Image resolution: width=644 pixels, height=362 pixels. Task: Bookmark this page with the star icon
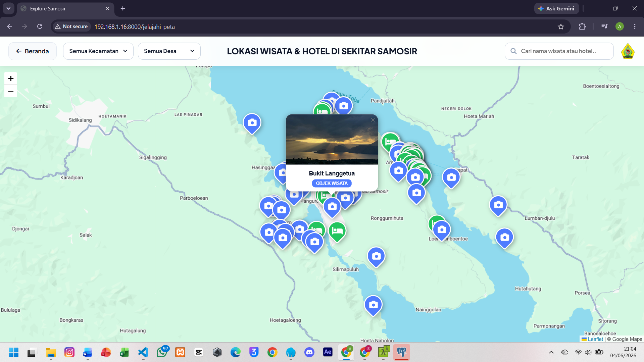tap(561, 27)
